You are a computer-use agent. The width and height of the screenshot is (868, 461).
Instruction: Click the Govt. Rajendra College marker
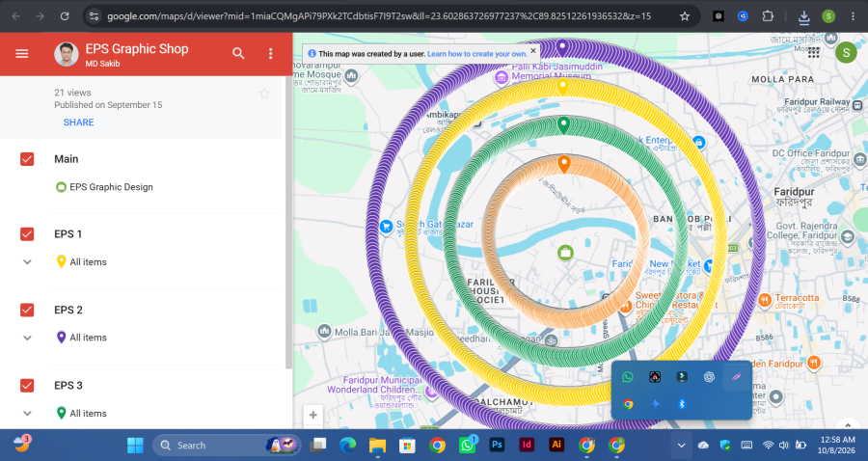(847, 237)
